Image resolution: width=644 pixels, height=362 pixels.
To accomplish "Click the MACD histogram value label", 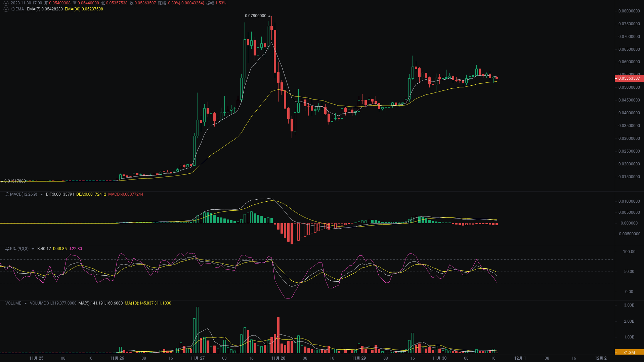I will tap(126, 194).
